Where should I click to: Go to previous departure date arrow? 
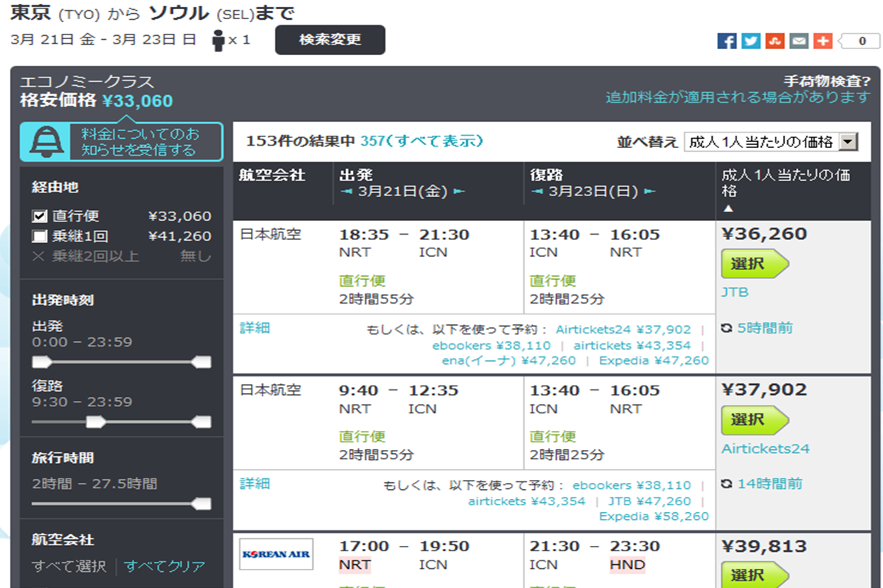click(x=346, y=192)
